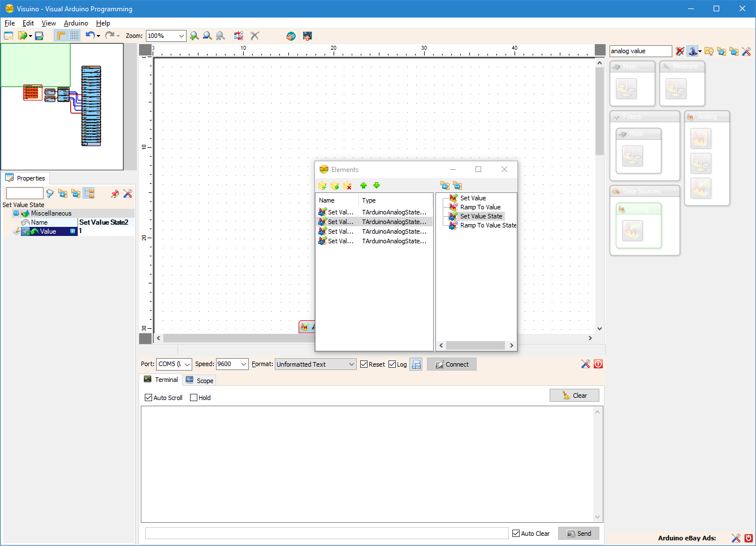Select Set Value element in tree
The height and width of the screenshot is (546, 756).
[x=473, y=198]
